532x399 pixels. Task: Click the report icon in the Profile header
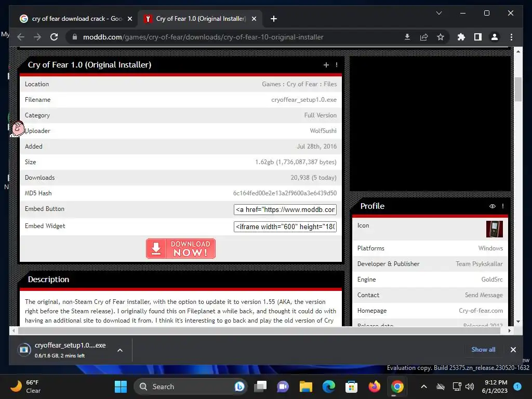(x=502, y=206)
